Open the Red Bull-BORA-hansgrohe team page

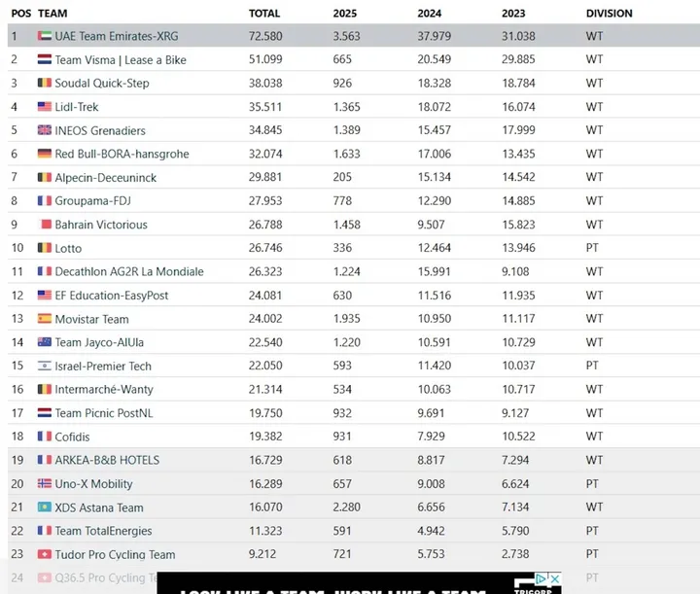pos(122,154)
